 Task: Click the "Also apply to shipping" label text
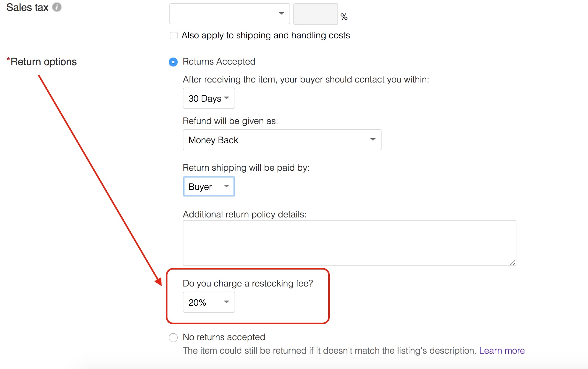266,35
